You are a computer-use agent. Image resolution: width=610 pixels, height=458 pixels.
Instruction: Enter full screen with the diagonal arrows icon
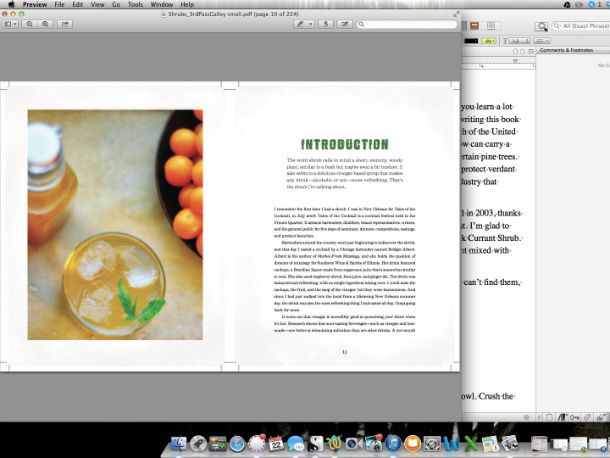(x=457, y=14)
